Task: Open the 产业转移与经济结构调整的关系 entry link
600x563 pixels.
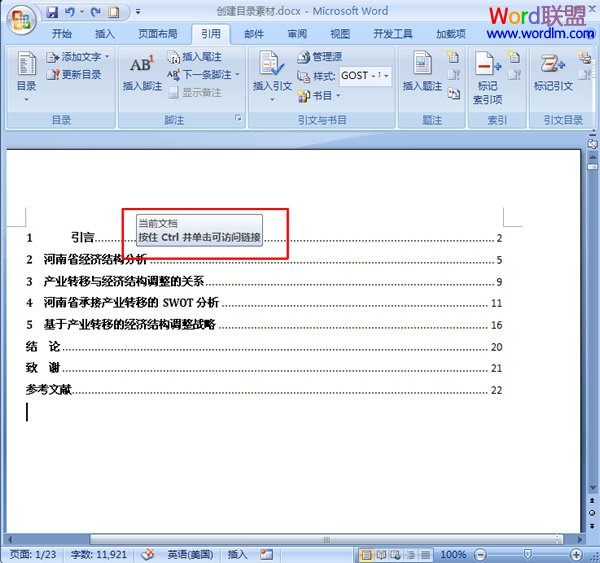Action: (124, 281)
